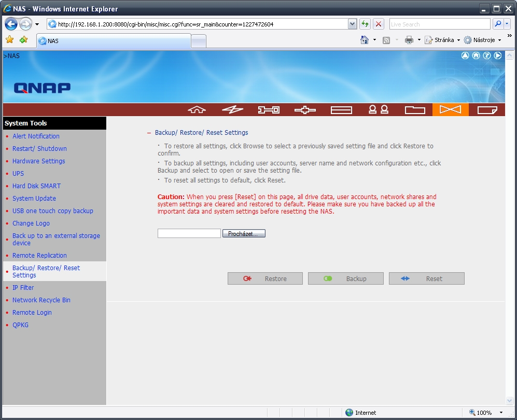
Task: Open the Change Logo sidebar link
Action: point(31,223)
